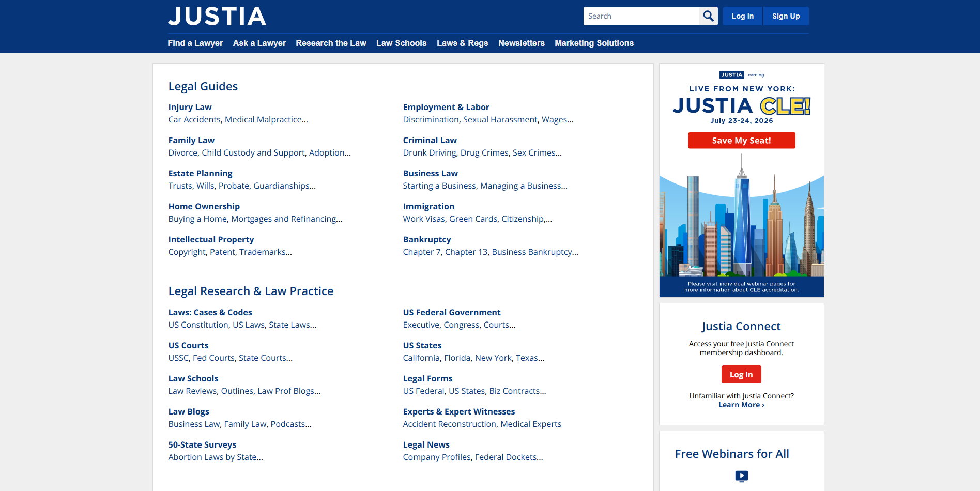Open Podcasts link
This screenshot has width=980, height=491.
tap(288, 424)
